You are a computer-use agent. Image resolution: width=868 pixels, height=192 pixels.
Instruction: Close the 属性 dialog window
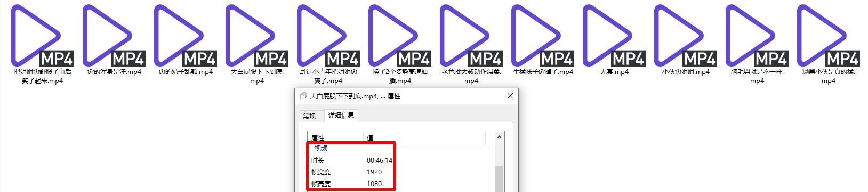click(510, 96)
